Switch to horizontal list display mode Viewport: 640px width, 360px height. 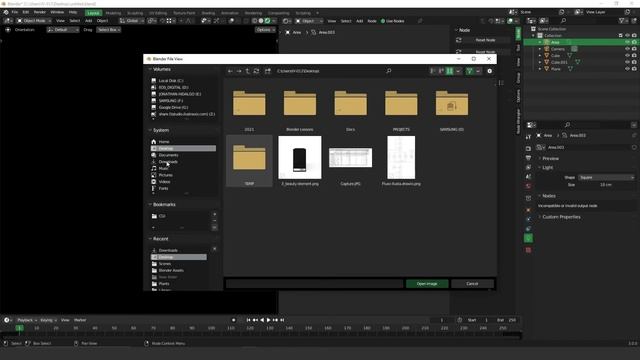pos(441,71)
